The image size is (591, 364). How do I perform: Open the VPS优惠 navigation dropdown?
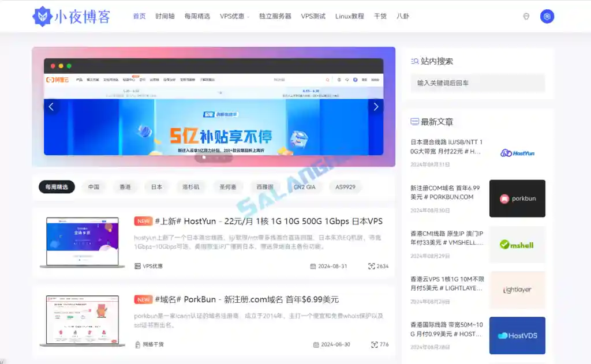coord(233,16)
